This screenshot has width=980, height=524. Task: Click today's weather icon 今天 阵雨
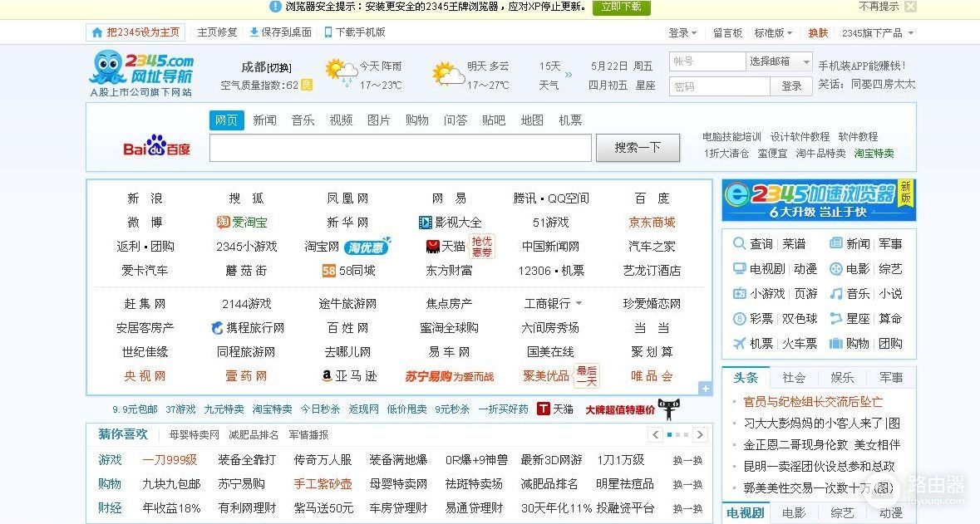tap(342, 72)
